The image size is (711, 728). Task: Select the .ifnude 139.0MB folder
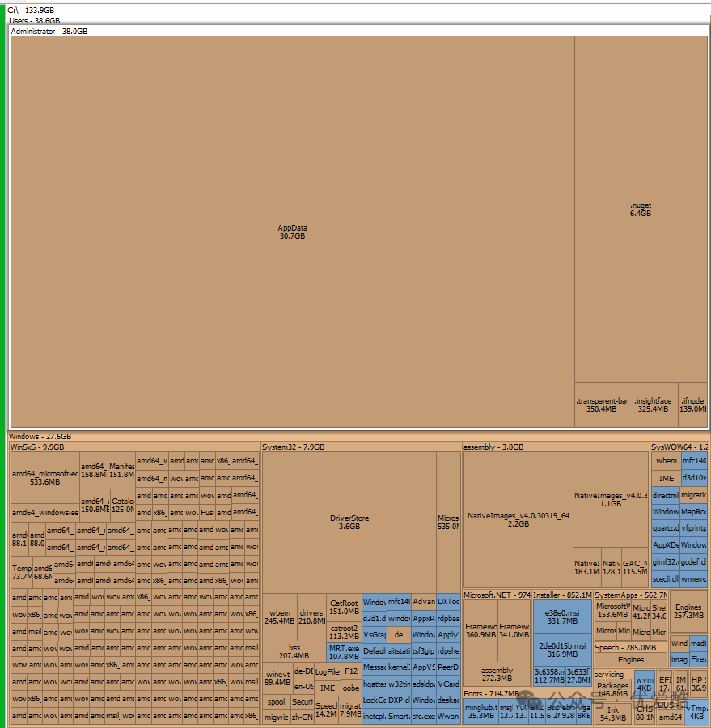pos(692,404)
